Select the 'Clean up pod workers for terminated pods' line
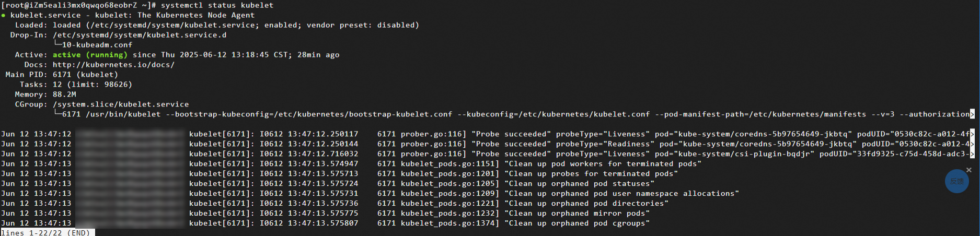980x236 pixels. tap(351, 163)
